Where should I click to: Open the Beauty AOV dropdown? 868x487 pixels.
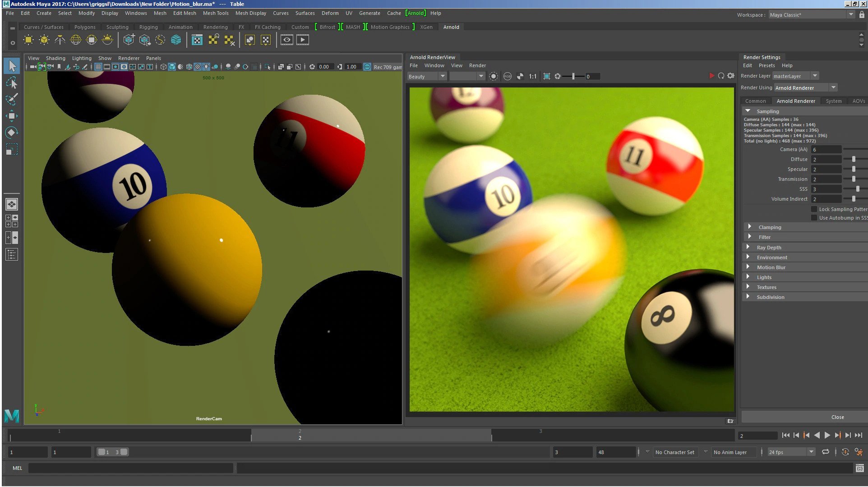[x=426, y=76]
